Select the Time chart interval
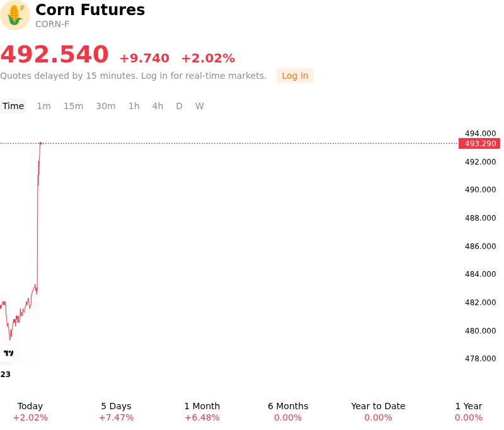Image resolution: width=504 pixels, height=430 pixels. click(x=13, y=106)
